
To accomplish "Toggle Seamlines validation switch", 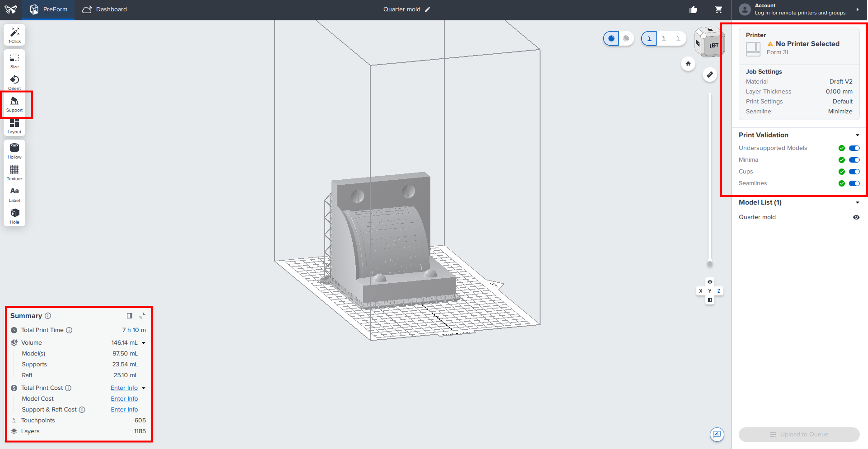I will [854, 183].
